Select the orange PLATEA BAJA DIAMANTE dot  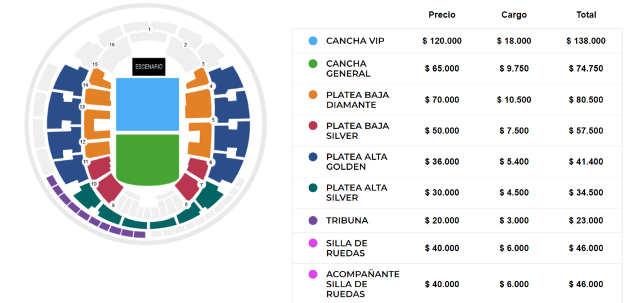[313, 95]
